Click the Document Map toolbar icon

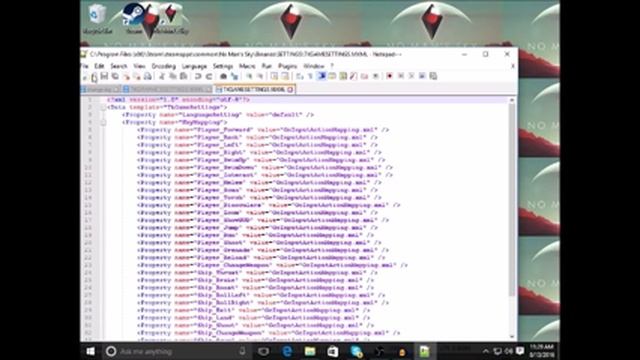(x=343, y=76)
